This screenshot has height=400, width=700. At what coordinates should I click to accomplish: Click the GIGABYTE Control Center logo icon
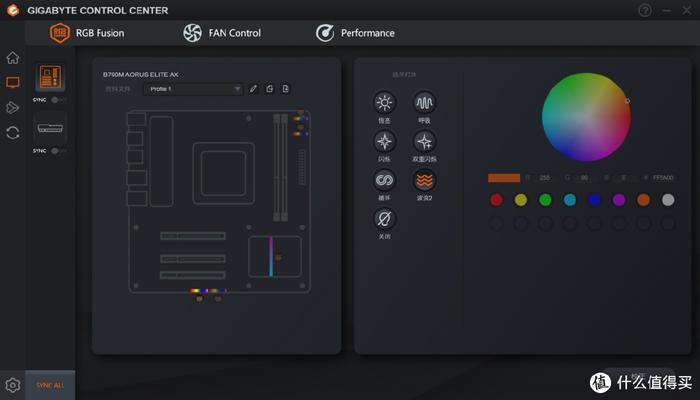coord(12,10)
